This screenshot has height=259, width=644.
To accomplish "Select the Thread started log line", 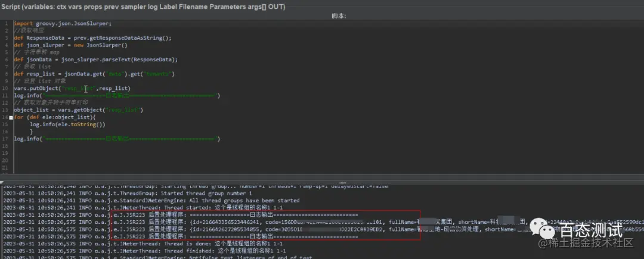I will click(x=144, y=208).
